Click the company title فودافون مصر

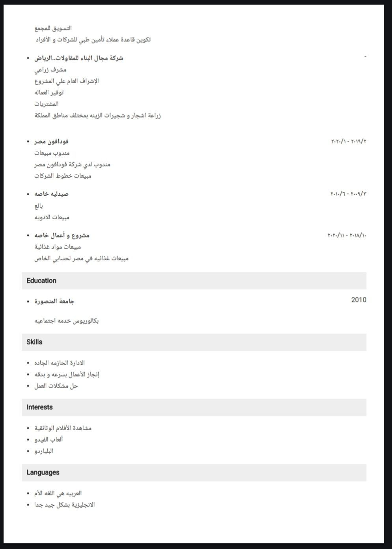pos(51,141)
